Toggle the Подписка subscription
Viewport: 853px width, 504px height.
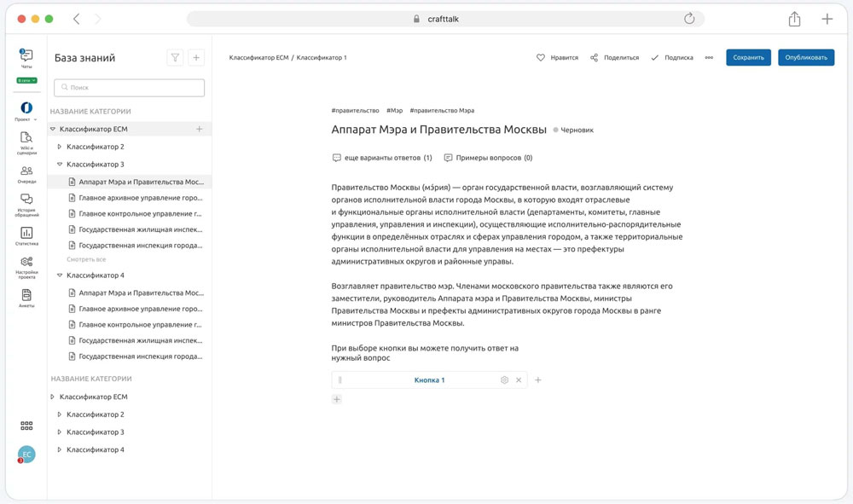[672, 58]
